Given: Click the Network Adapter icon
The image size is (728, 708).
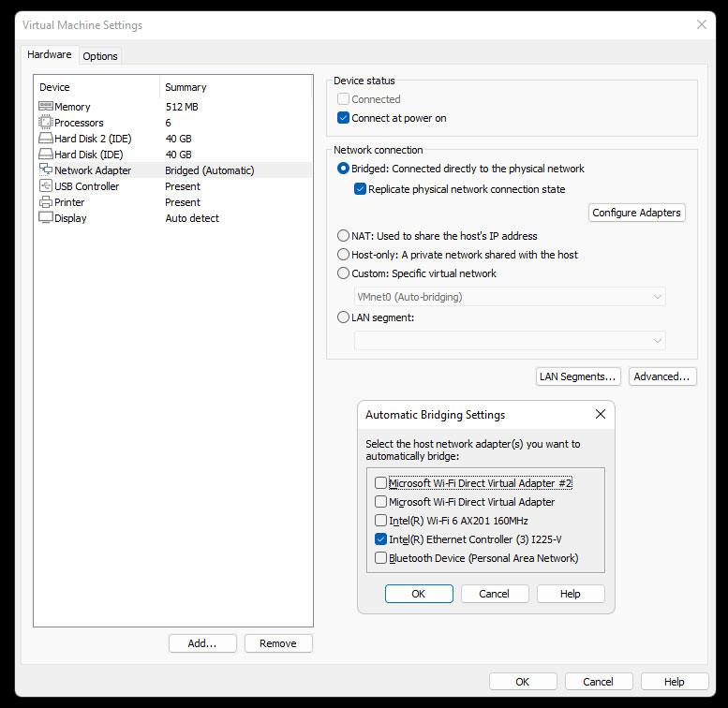Looking at the screenshot, I should coord(46,170).
